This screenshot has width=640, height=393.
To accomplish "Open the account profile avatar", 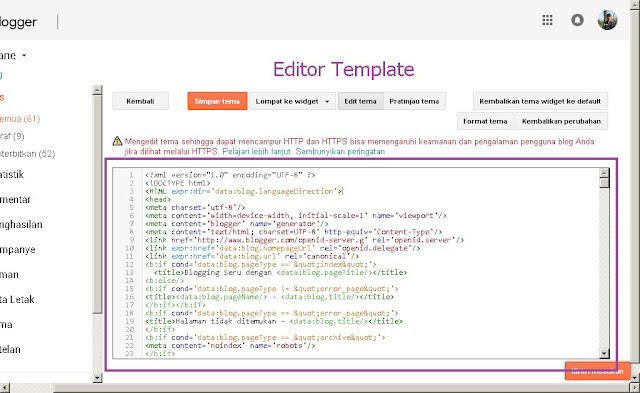I will 607,20.
